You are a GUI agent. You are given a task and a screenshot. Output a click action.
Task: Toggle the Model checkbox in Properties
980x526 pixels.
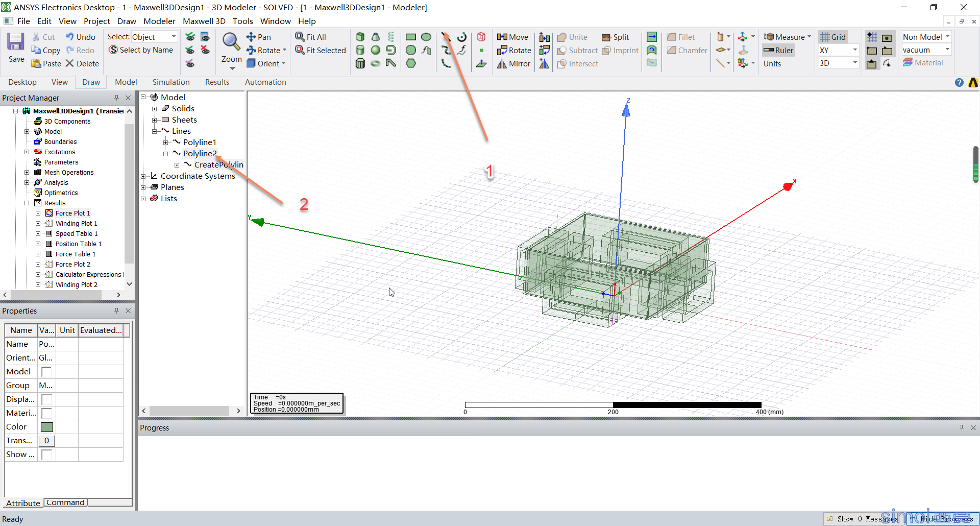pyautogui.click(x=46, y=372)
